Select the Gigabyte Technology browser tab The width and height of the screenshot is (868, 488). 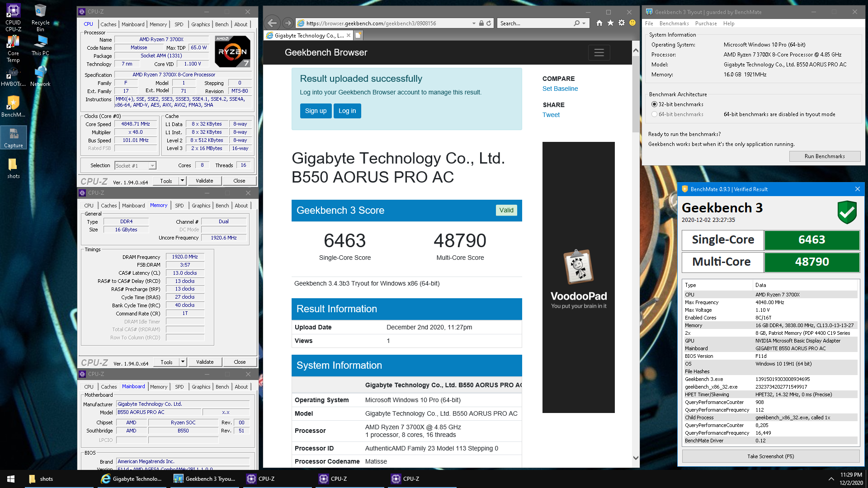309,35
